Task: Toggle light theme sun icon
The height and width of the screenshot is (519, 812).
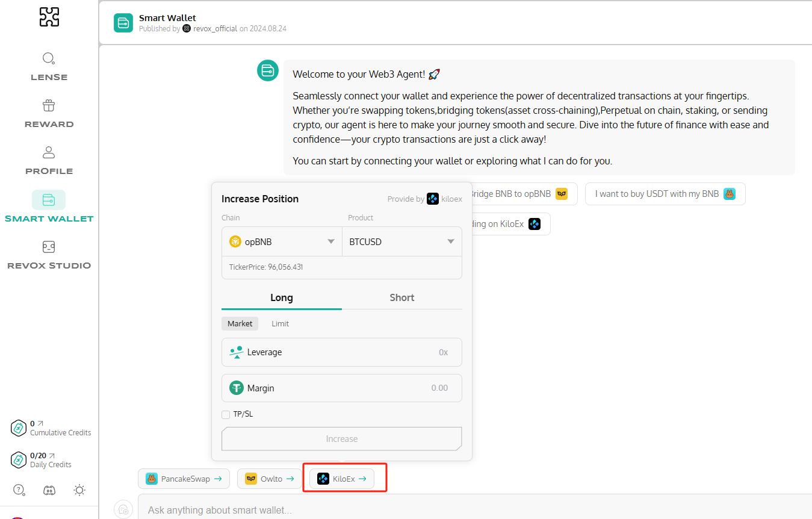Action: pyautogui.click(x=79, y=490)
